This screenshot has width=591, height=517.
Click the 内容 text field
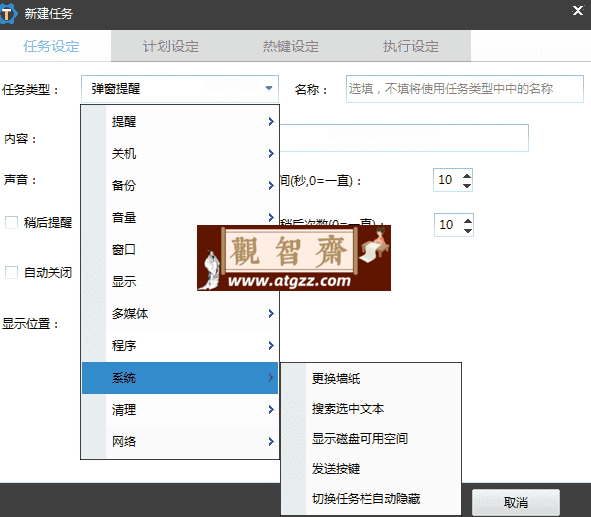404,138
